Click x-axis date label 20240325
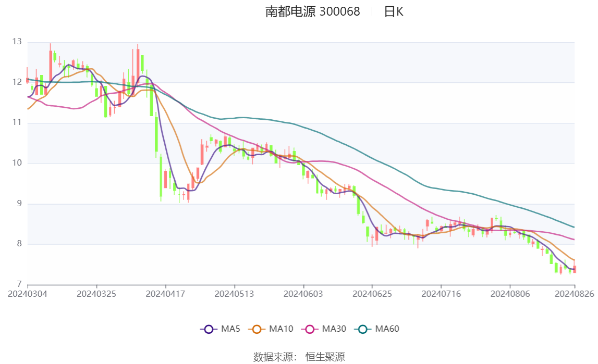Image resolution: width=598 pixels, height=364 pixels. 96,294
